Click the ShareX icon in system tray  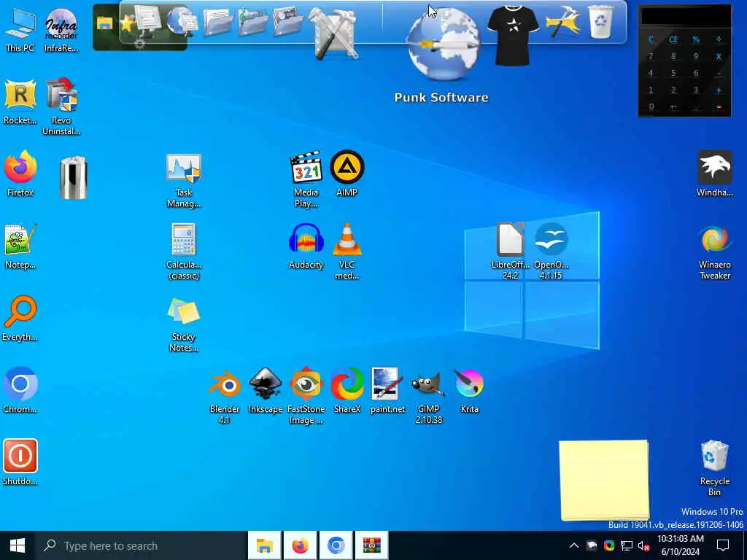[x=609, y=545]
